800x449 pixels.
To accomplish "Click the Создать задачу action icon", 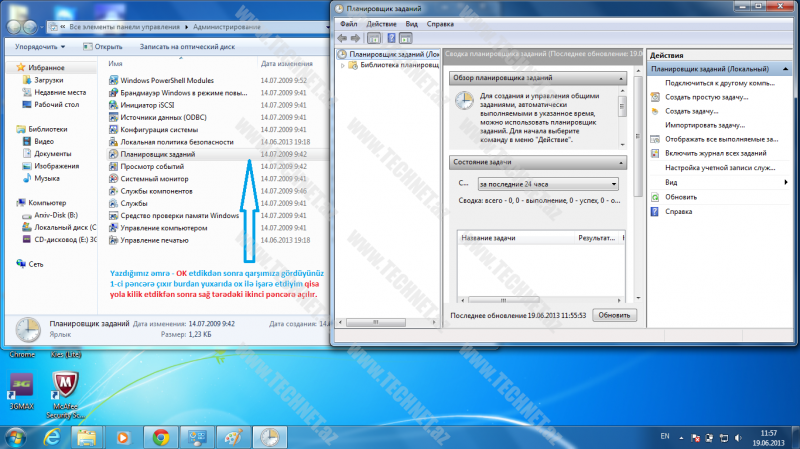I will [x=655, y=111].
